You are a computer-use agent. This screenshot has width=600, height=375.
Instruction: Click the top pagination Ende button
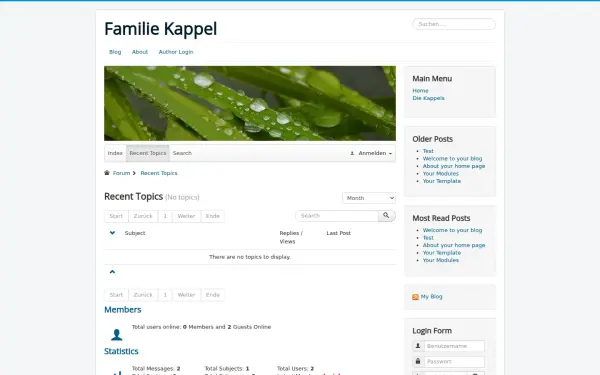212,216
